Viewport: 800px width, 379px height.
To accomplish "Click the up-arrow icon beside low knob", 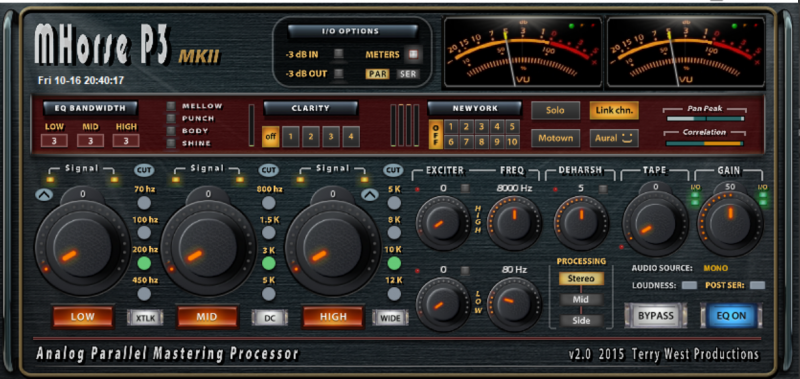I will (43, 194).
